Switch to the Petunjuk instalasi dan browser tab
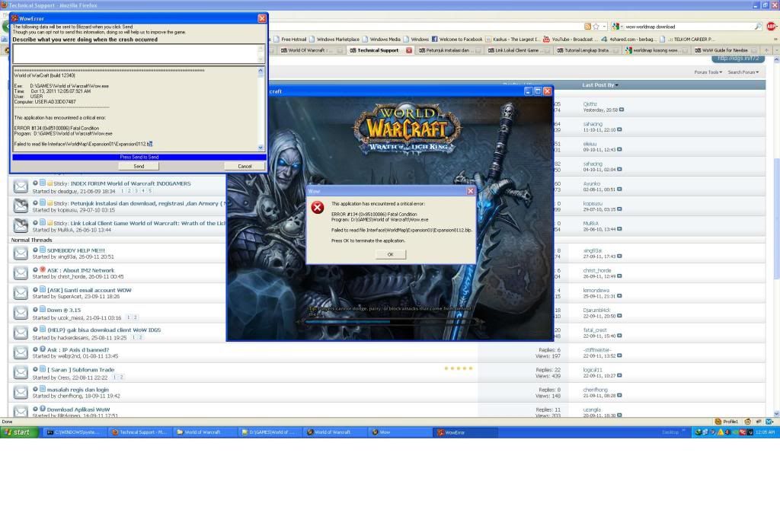Viewport: 780px width, 532px height. pyautogui.click(x=448, y=50)
